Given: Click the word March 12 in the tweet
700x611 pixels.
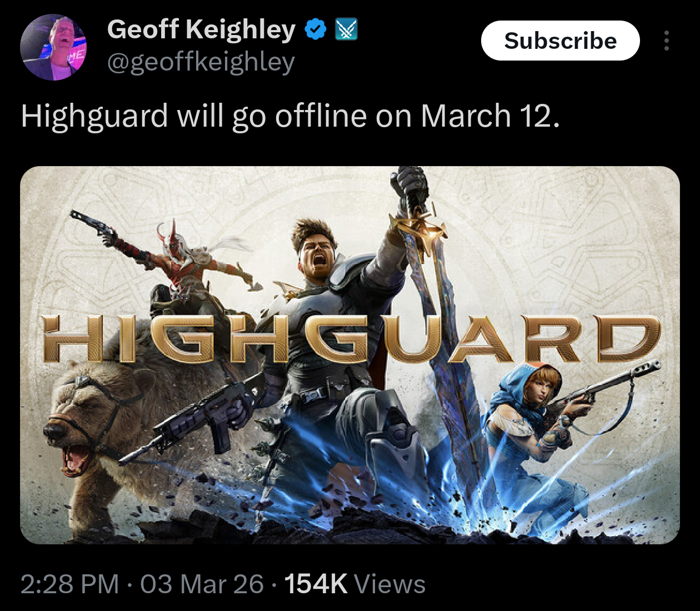Looking at the screenshot, I should 489,117.
